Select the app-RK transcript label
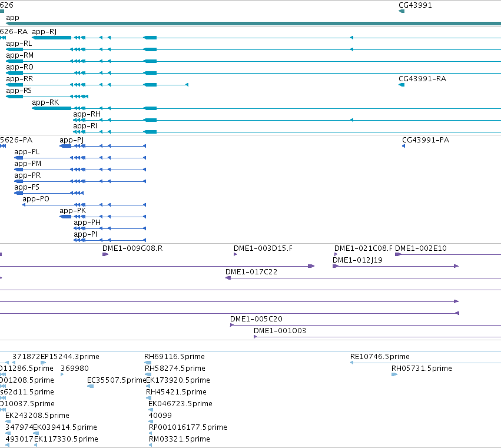 click(45, 102)
